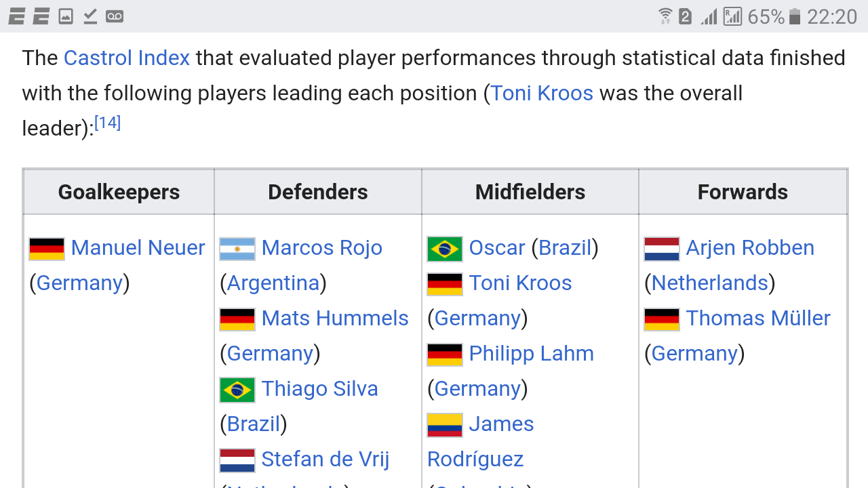Tap the German flag beside Manuel Neuer
The height and width of the screenshot is (488, 868).
[47, 249]
